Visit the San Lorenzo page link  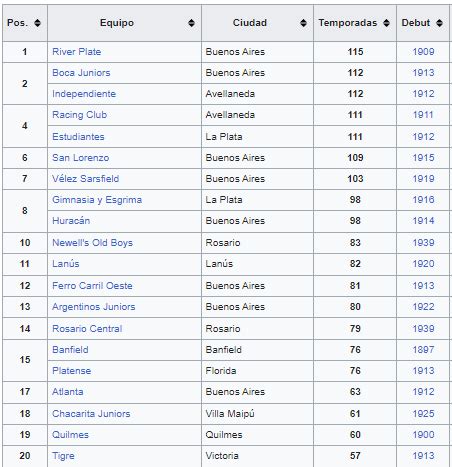[x=81, y=158]
